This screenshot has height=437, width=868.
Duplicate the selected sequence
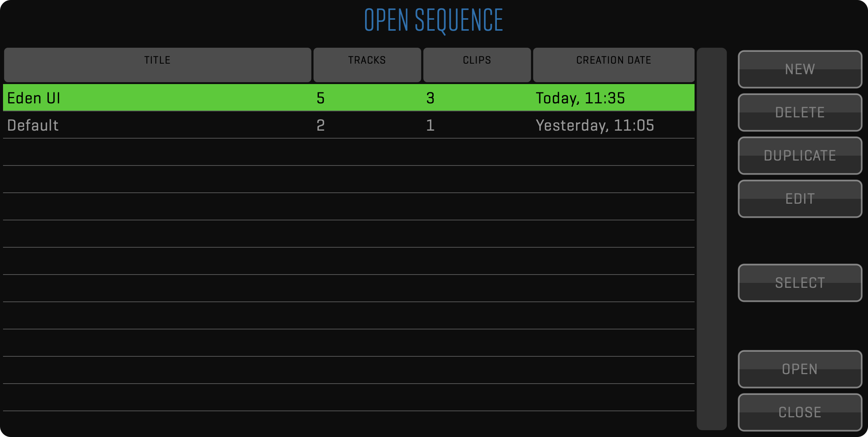click(800, 156)
